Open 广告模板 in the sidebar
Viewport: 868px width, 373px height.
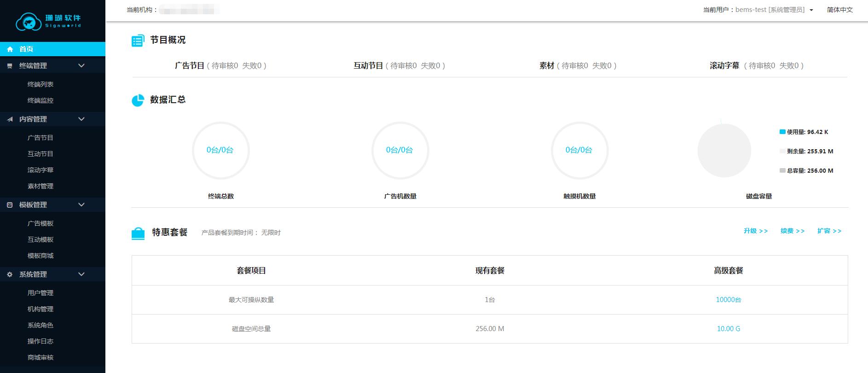41,223
